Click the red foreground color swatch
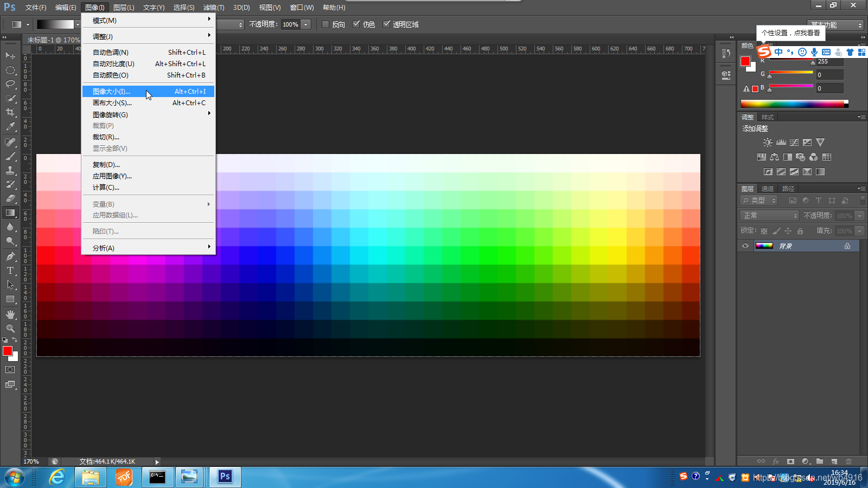868x488 pixels. point(8,351)
